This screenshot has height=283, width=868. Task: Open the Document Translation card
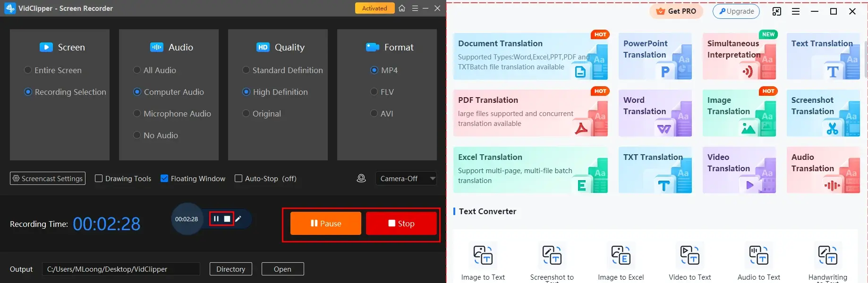pos(530,56)
